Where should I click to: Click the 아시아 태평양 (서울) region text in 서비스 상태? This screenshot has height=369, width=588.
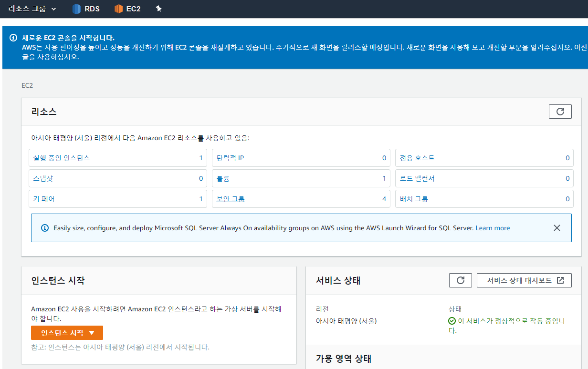346,321
